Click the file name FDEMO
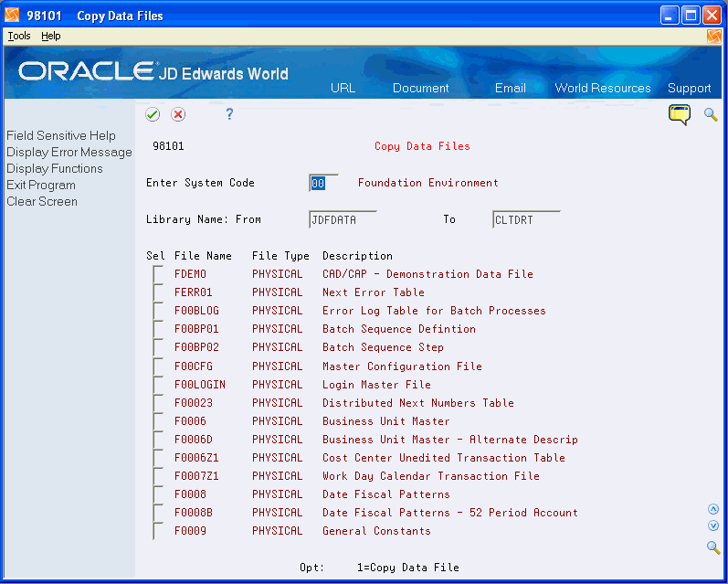 tap(190, 274)
